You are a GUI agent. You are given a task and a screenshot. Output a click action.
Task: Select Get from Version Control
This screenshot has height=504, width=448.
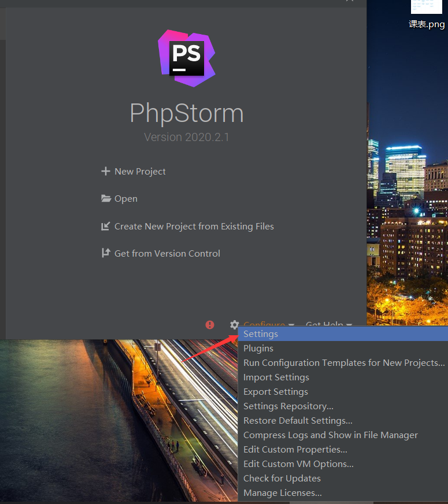pyautogui.click(x=167, y=253)
